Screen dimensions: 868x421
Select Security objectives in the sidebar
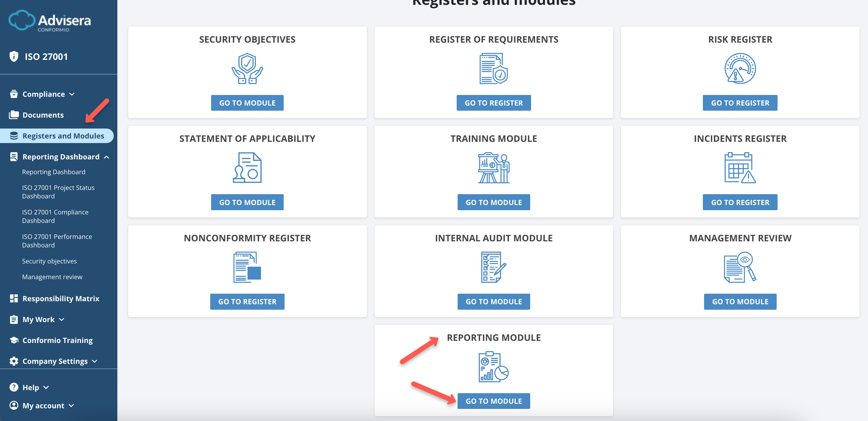[x=49, y=261]
